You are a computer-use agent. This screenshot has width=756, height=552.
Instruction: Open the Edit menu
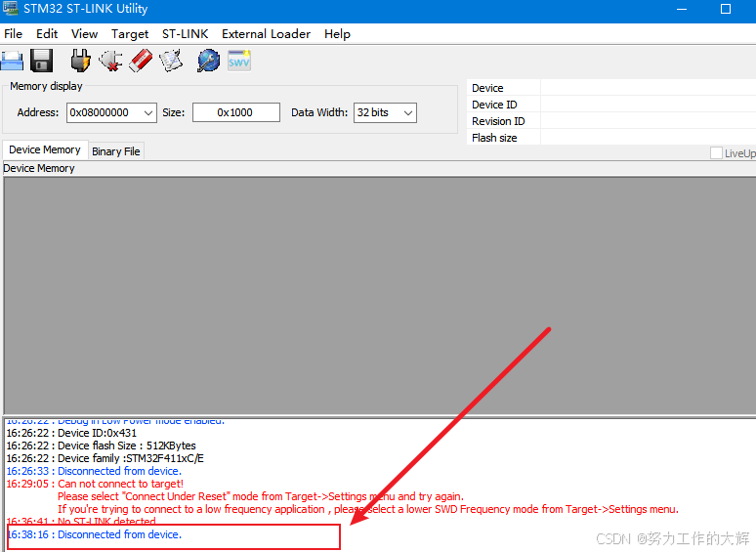47,34
